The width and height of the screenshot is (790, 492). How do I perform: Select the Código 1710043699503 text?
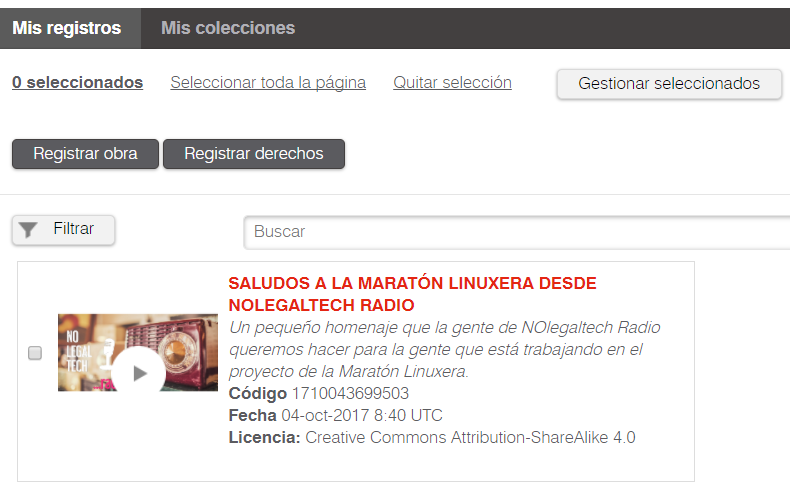point(318,393)
